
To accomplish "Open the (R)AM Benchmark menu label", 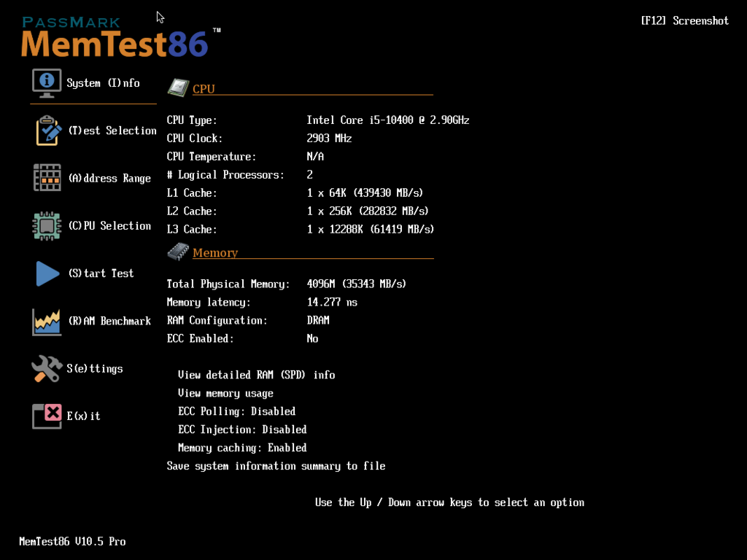I will click(x=109, y=321).
